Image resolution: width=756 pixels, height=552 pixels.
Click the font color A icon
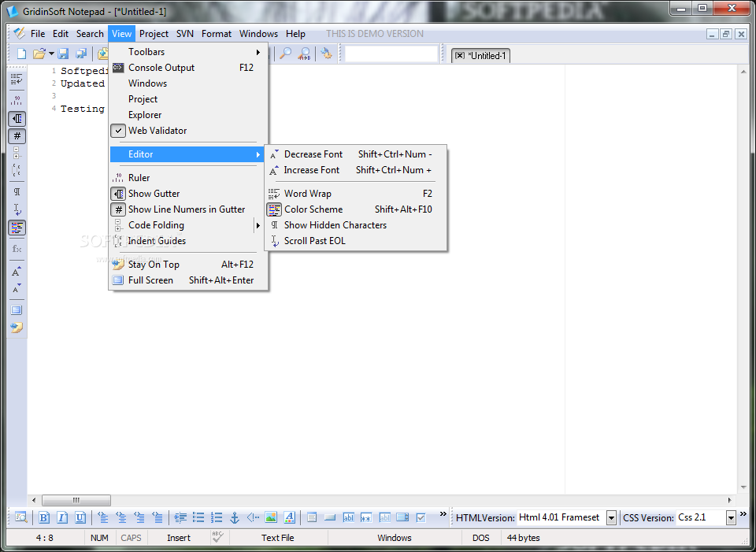click(x=289, y=518)
